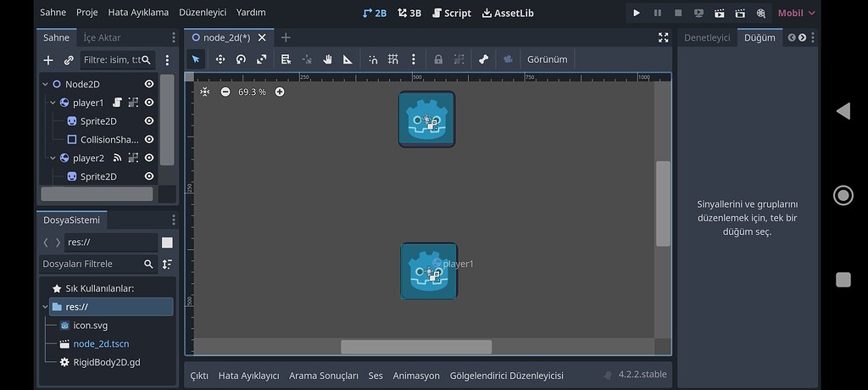The height and width of the screenshot is (390, 868).
Task: Click player2's signal connections icon
Action: tap(117, 158)
